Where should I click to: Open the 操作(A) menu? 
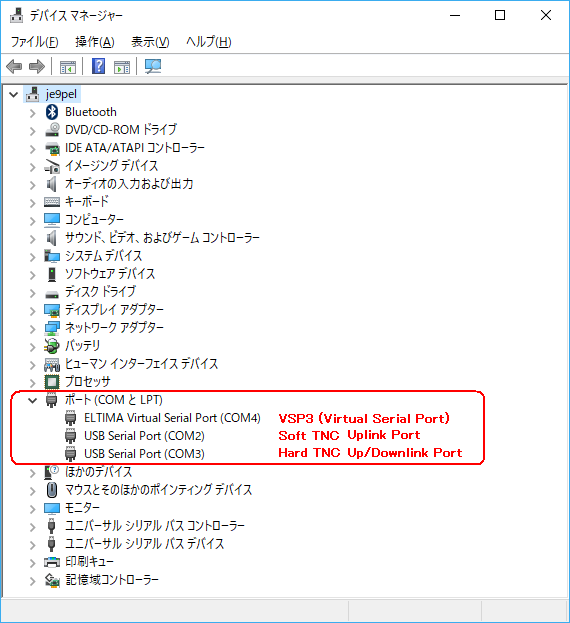tap(95, 42)
